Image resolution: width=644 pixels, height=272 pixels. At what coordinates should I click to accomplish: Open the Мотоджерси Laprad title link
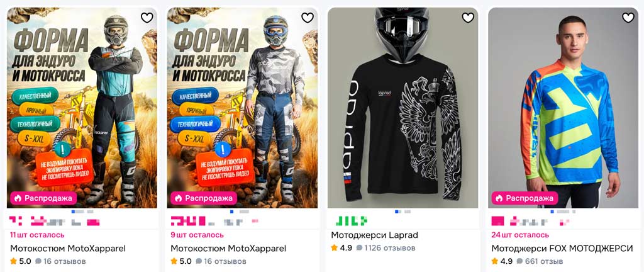[x=374, y=235]
